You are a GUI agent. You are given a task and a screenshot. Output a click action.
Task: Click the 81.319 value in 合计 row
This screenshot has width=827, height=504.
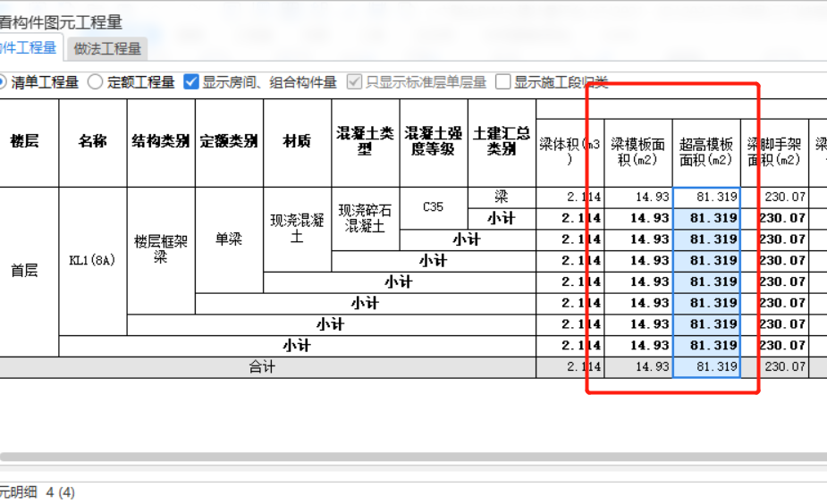(x=706, y=367)
